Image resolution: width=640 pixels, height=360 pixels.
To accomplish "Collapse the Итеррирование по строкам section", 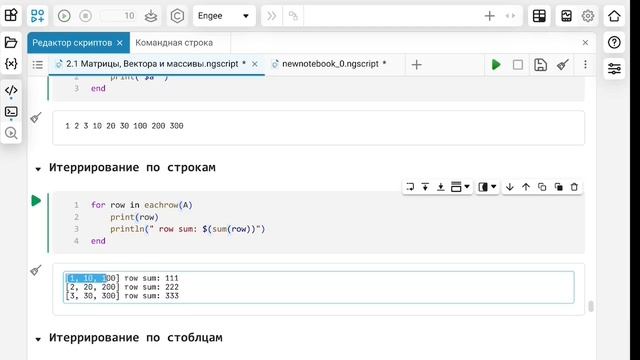I will (x=38, y=169).
